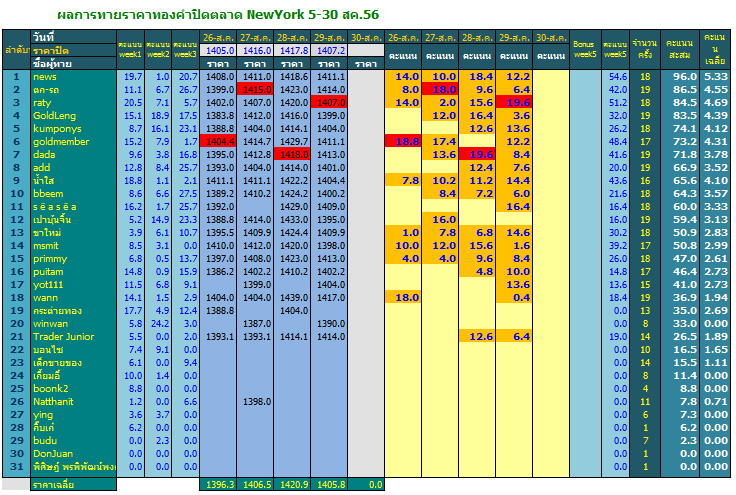Screen dimensions: 736x495
Task: Click average price cell 1420.9
Action: click(292, 485)
